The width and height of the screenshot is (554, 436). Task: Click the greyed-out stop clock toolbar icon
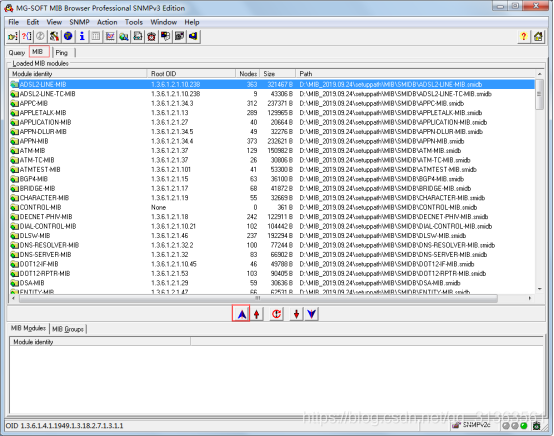click(x=40, y=36)
